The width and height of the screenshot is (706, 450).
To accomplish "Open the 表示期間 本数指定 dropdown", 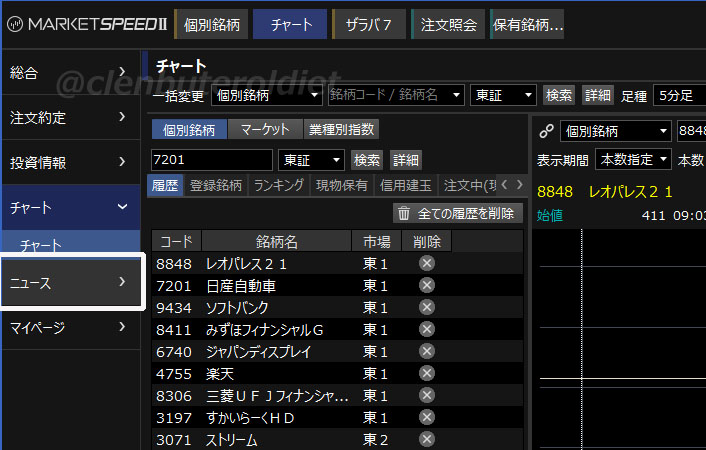I will coord(633,159).
